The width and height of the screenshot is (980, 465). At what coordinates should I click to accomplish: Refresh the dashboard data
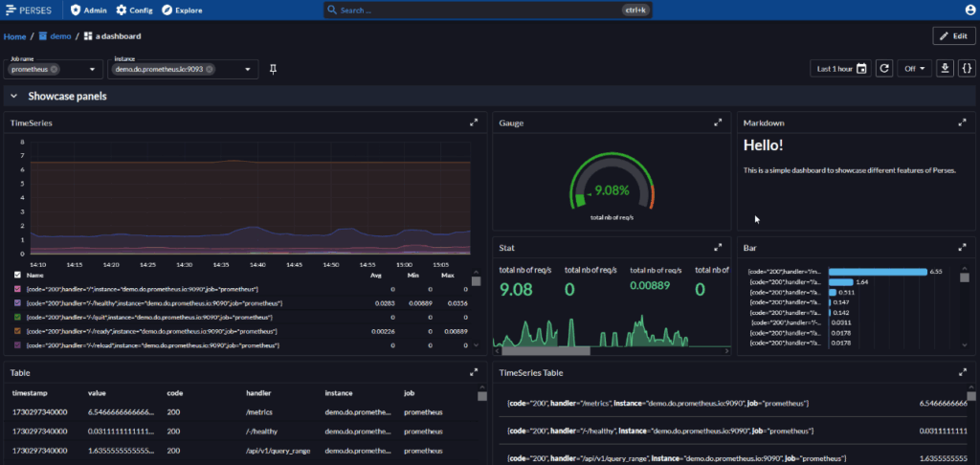click(x=885, y=68)
